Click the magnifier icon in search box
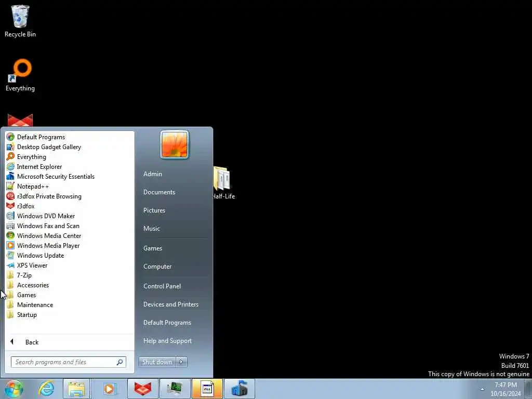Image resolution: width=532 pixels, height=399 pixels. [120, 362]
